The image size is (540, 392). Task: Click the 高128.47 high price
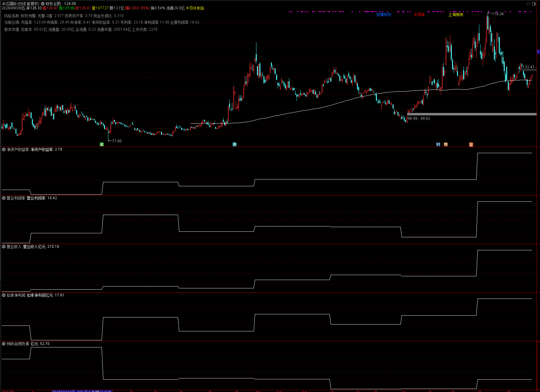pos(50,8)
